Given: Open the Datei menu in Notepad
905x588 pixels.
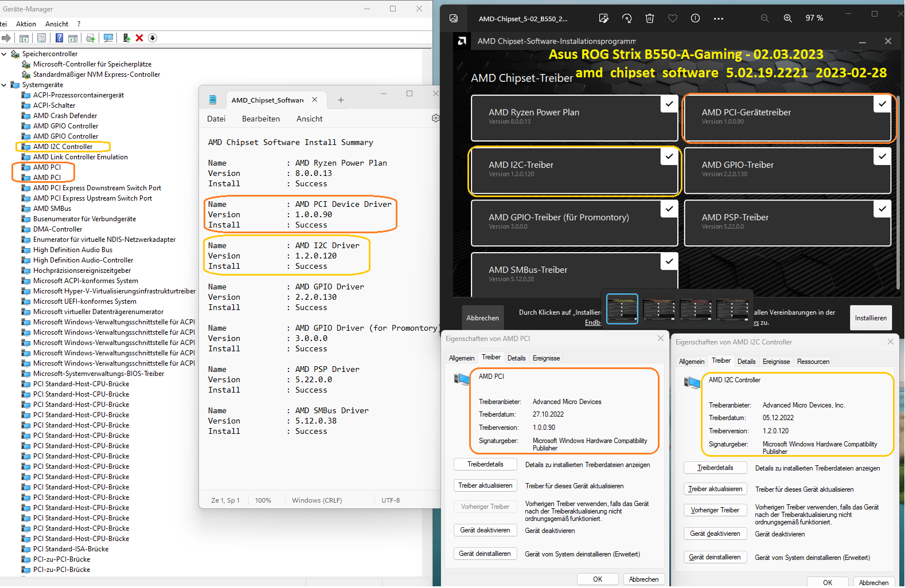Looking at the screenshot, I should 216,119.
